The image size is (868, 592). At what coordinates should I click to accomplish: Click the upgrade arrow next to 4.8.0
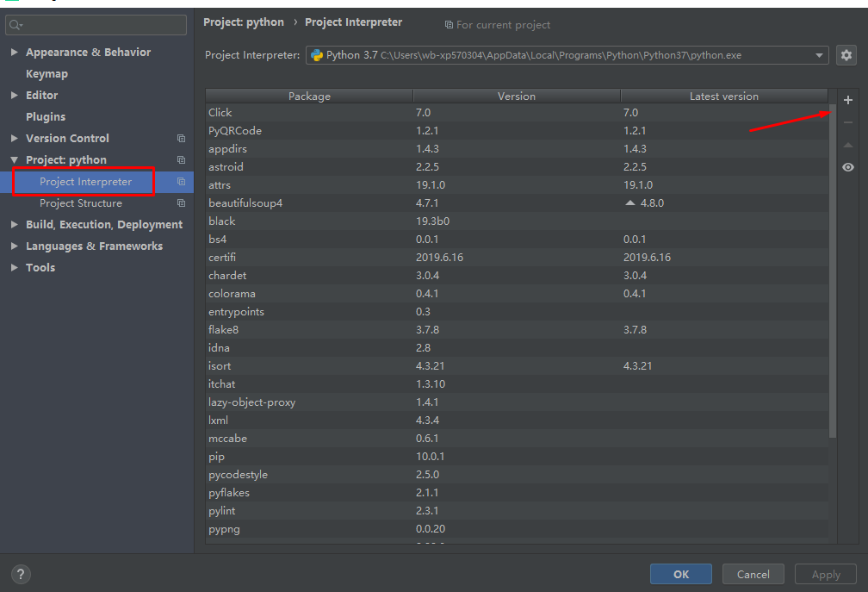[x=630, y=203]
